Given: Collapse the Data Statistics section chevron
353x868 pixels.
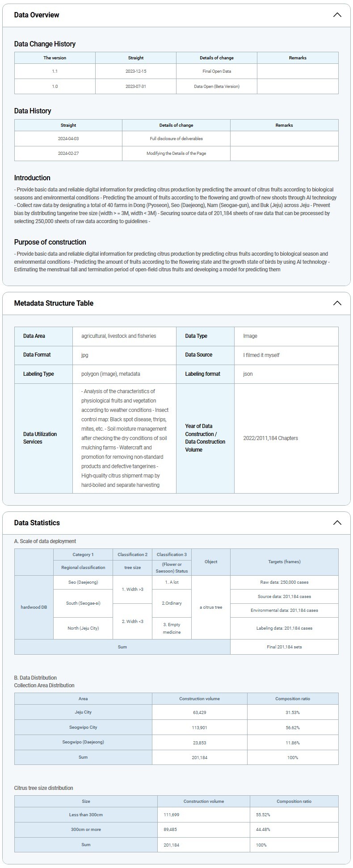Looking at the screenshot, I should coord(337,523).
